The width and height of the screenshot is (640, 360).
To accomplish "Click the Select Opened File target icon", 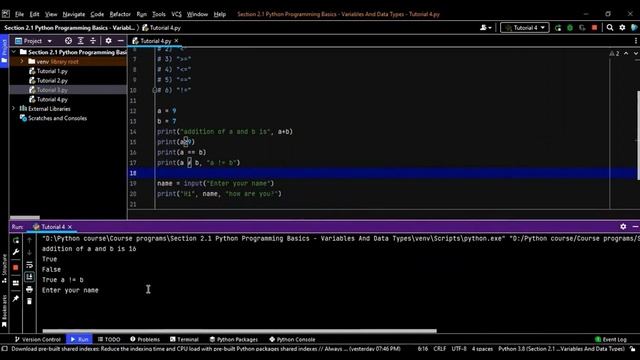I will point(69,41).
